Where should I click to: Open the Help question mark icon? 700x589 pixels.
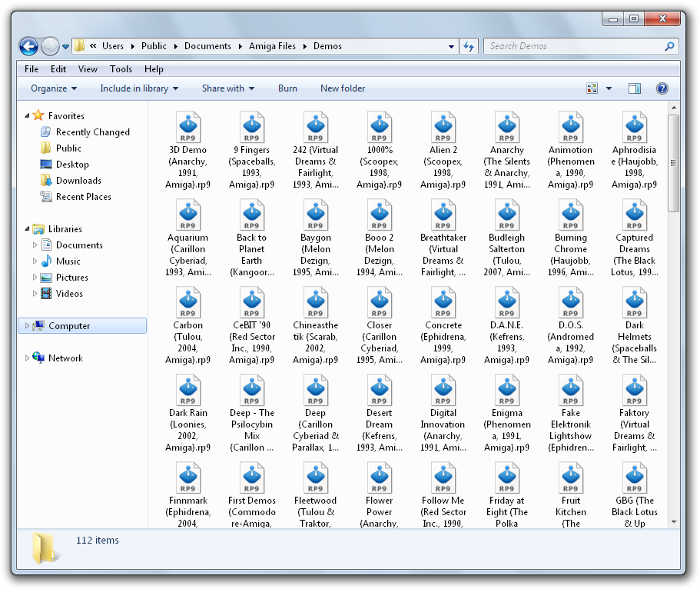pos(662,88)
